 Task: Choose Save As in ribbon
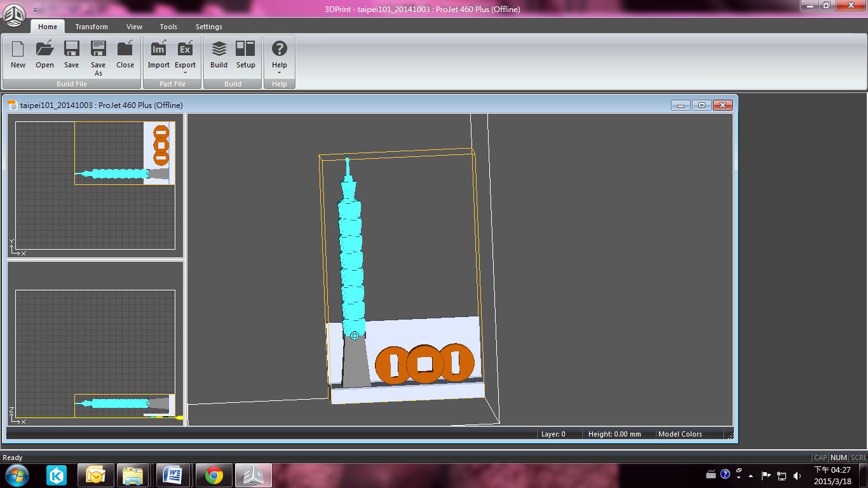98,58
